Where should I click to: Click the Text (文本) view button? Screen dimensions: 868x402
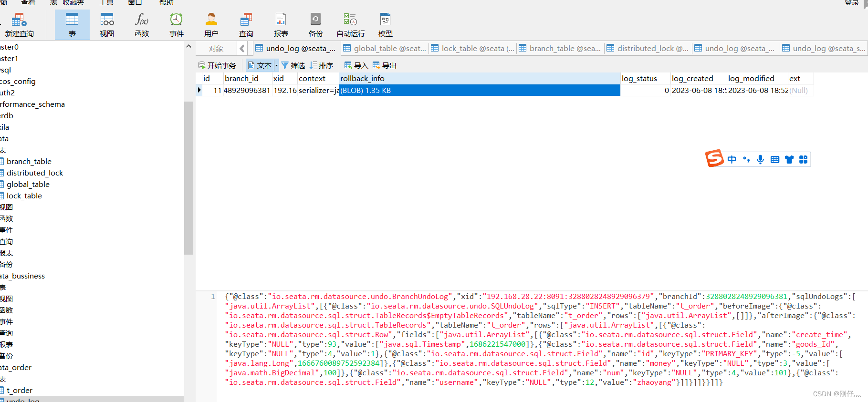260,65
